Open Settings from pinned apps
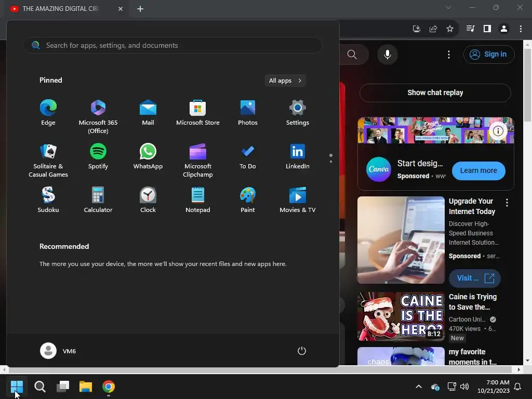Screen dimensions: 532x399 point(298,113)
